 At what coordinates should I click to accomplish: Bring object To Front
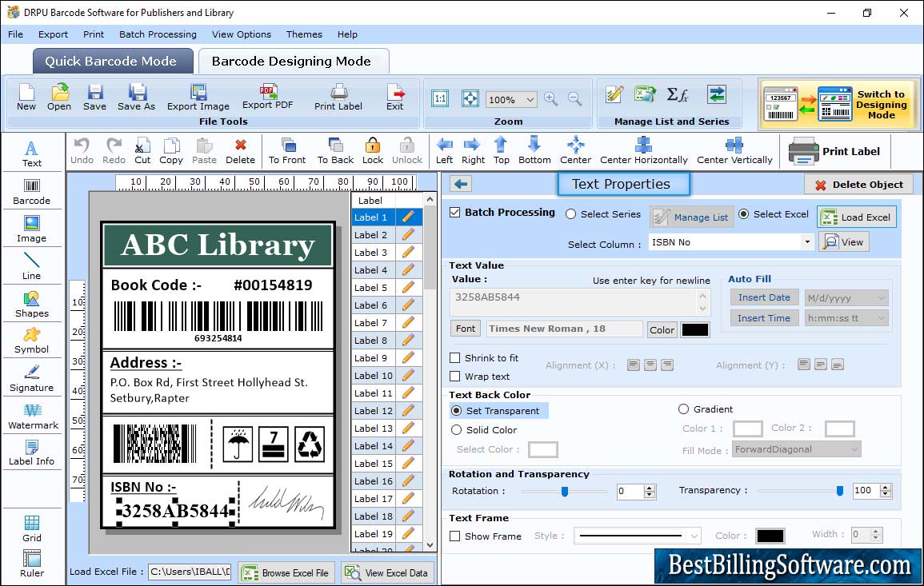[287, 151]
